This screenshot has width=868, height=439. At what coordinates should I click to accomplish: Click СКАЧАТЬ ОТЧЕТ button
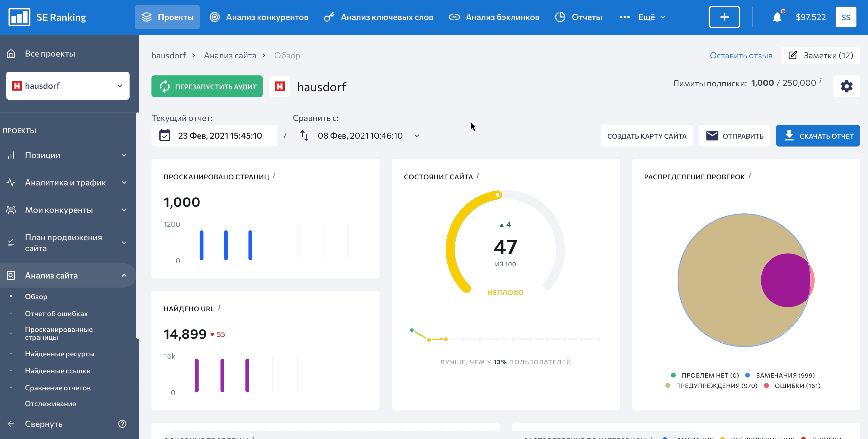[818, 136]
